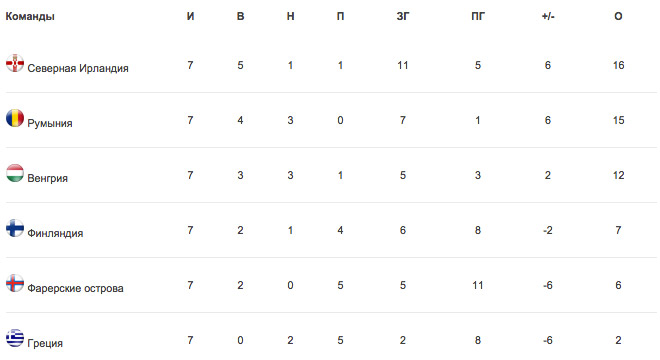Sort by the +/- goal difference header
The width and height of the screenshot is (660, 360).
coord(548,16)
